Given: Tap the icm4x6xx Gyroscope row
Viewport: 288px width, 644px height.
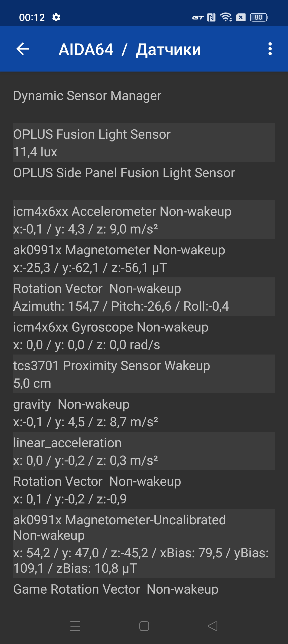Looking at the screenshot, I should [144, 335].
